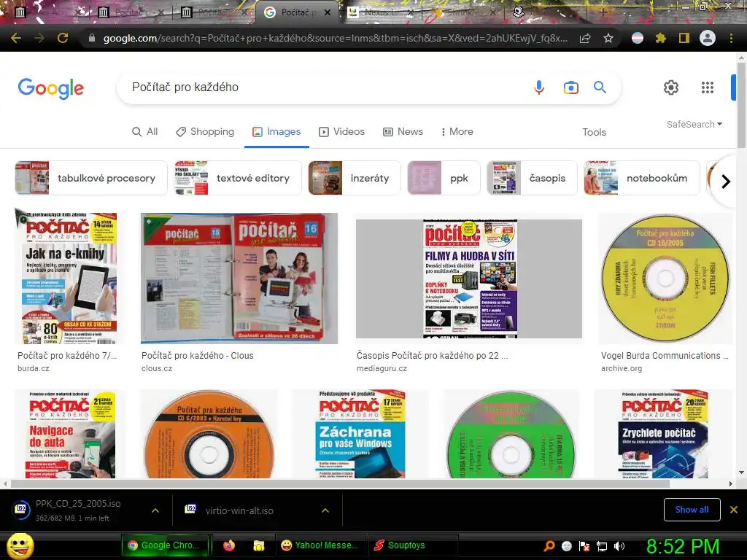
Task: Open the network tray icon
Action: click(602, 546)
